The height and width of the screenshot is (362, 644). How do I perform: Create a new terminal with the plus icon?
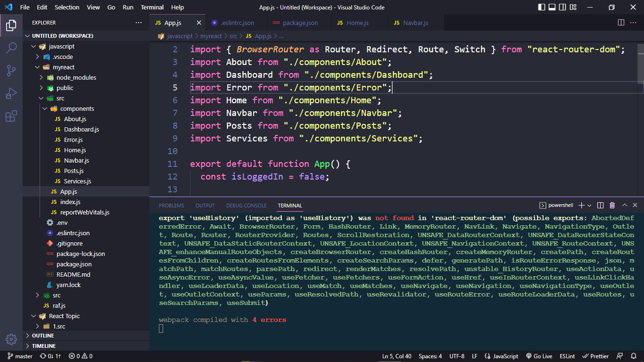point(581,206)
